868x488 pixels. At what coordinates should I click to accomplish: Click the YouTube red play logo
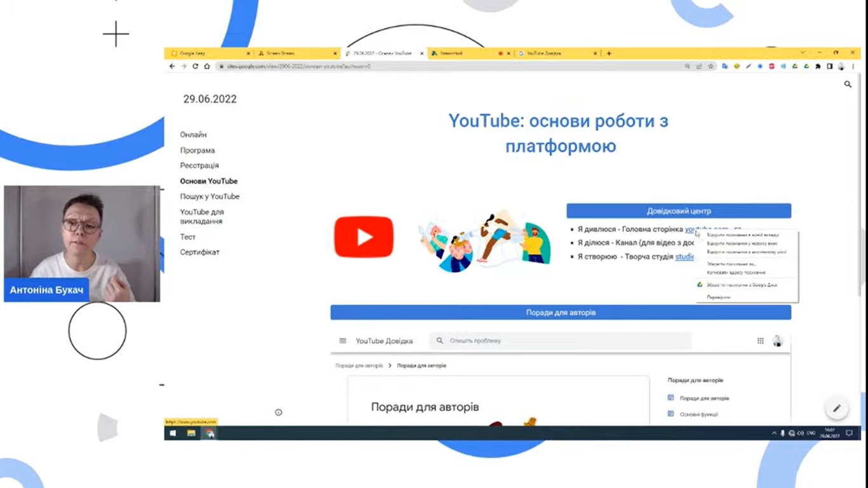coord(364,237)
